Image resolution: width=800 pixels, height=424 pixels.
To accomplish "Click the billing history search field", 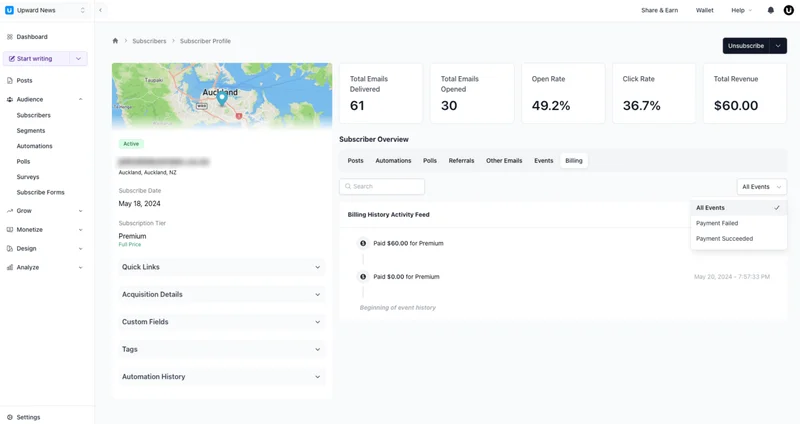I will [382, 187].
